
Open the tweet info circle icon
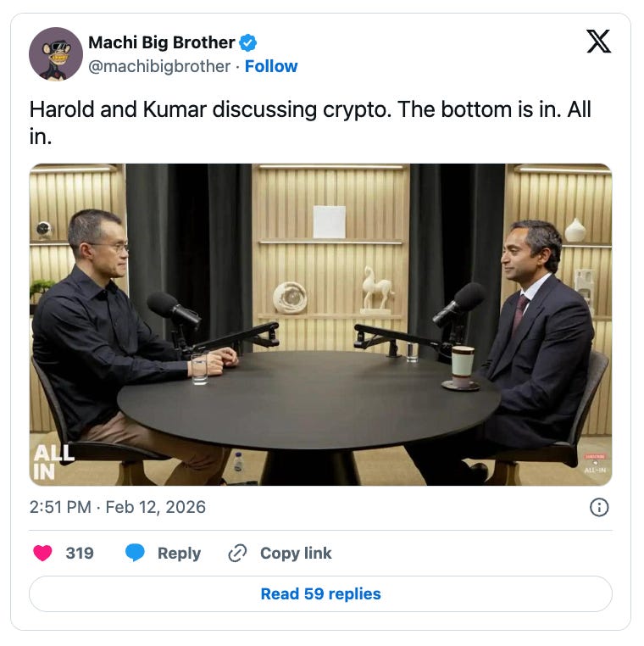point(599,507)
